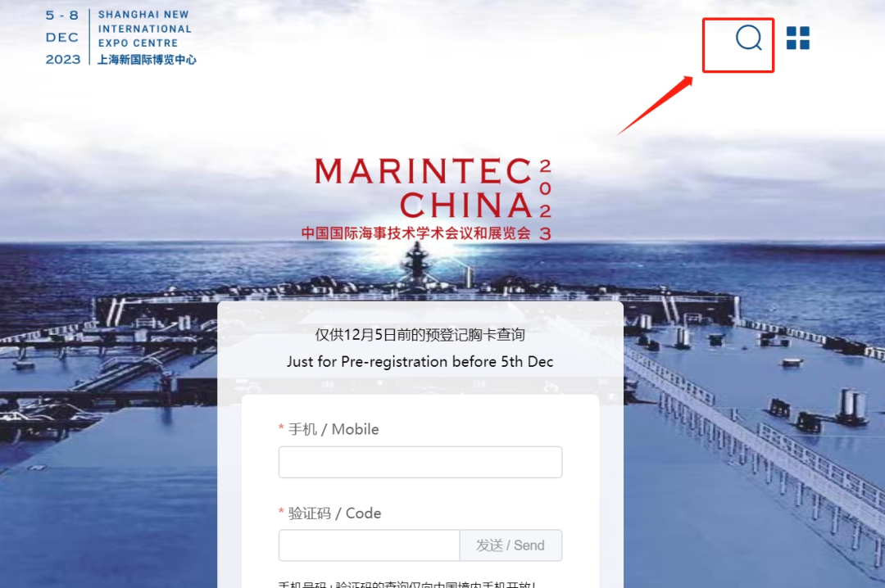
Task: Click the vertical 2023 year on the logo
Action: click(545, 199)
